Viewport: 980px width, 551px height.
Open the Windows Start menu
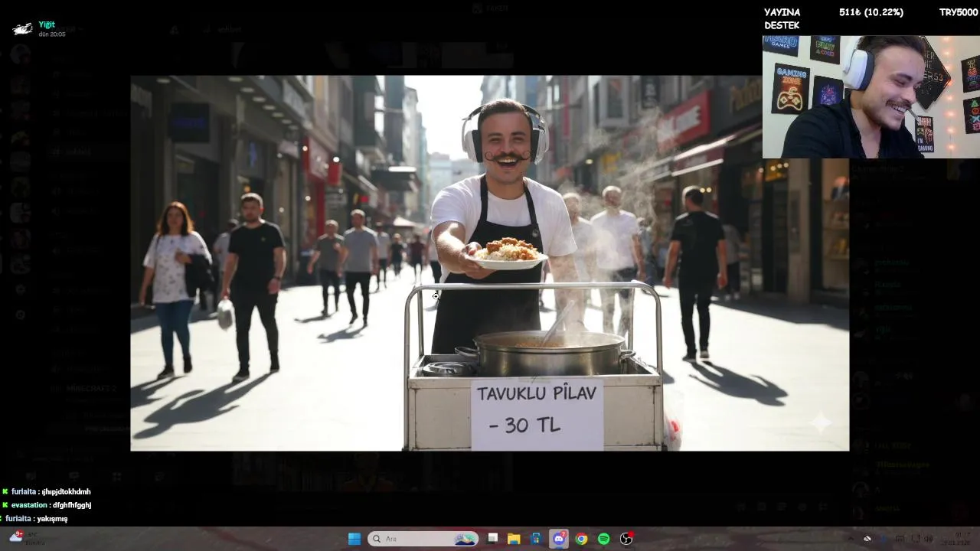tap(354, 539)
